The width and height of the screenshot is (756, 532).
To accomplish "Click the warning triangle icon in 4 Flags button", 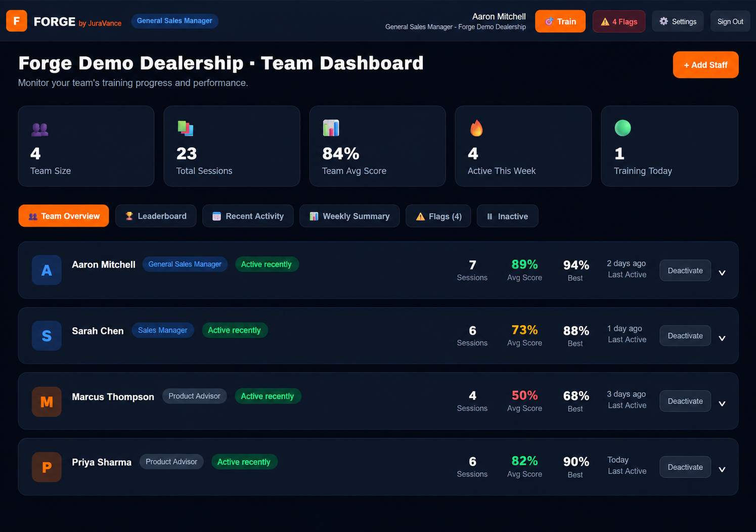I will (605, 22).
